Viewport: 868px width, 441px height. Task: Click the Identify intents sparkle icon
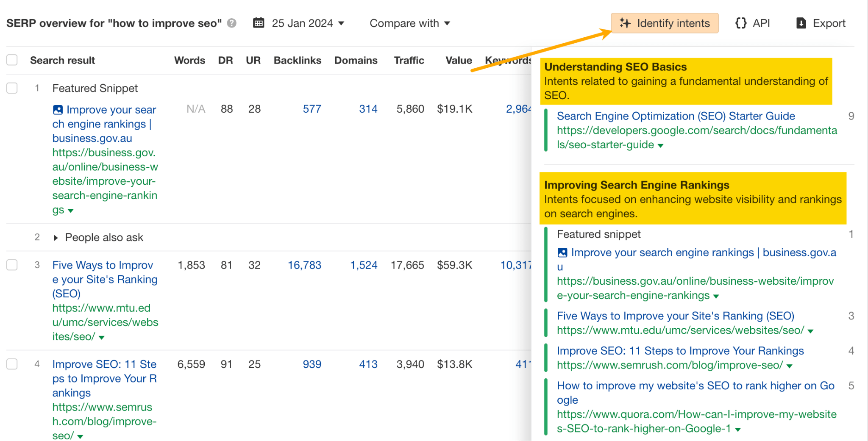pos(625,23)
